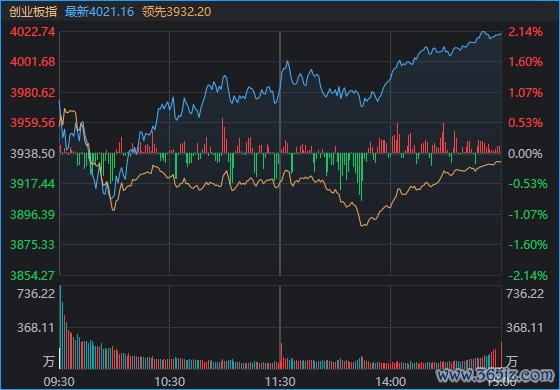The image size is (560, 390).
Task: Click the right 368.11 volume label
Action: (525, 328)
